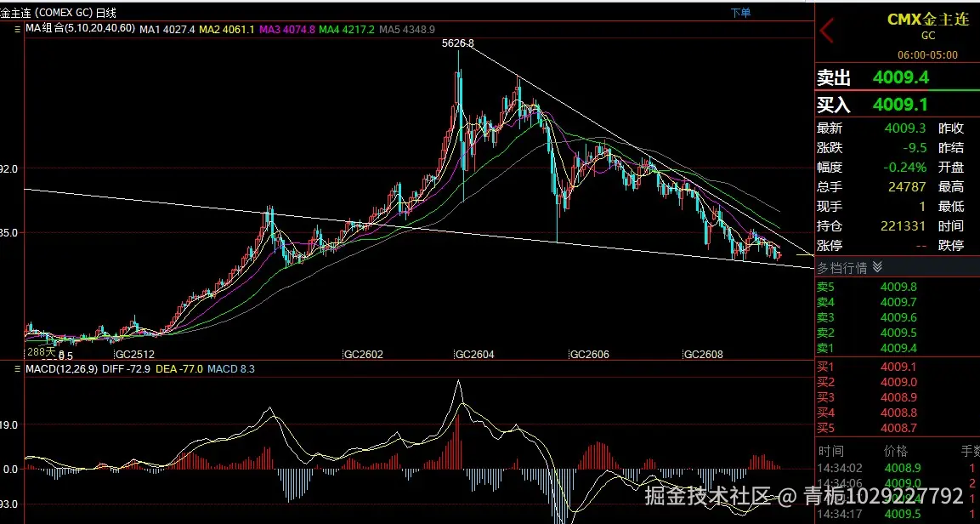Image resolution: width=980 pixels, height=524 pixels.
Task: Click the 价格 tick column header
Action: (x=896, y=451)
